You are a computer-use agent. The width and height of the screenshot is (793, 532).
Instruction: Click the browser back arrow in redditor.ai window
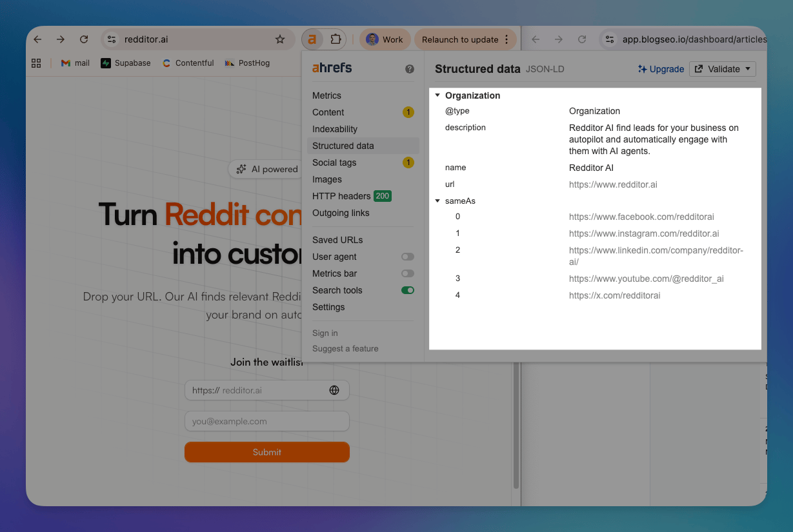pos(37,39)
